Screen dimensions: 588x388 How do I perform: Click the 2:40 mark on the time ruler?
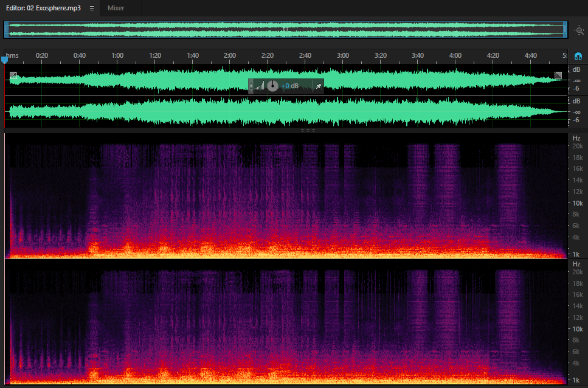click(305, 55)
